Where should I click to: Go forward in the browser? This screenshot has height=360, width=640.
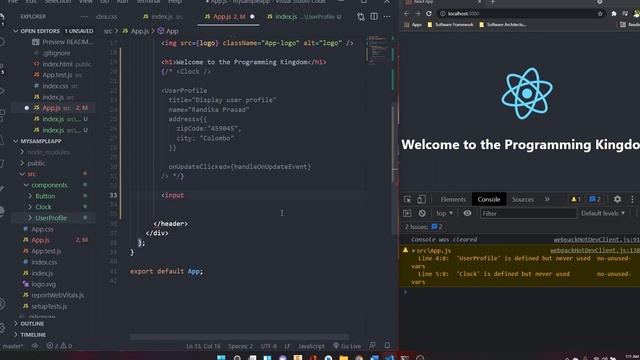coord(418,13)
